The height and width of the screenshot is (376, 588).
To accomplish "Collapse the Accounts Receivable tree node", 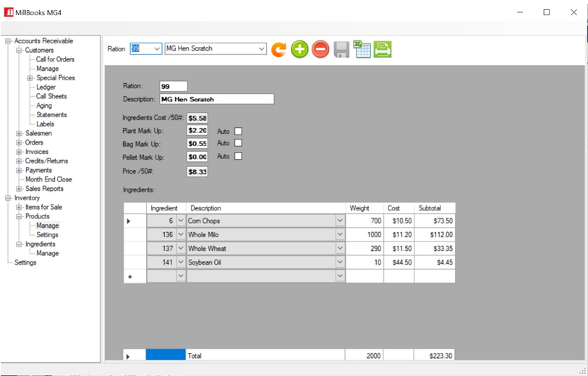I will click(8, 41).
